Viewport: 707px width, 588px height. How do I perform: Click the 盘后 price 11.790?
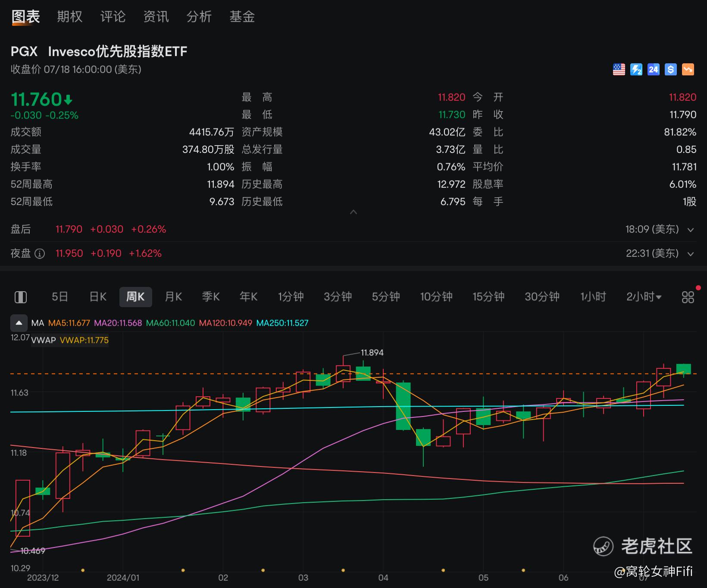[x=69, y=229]
